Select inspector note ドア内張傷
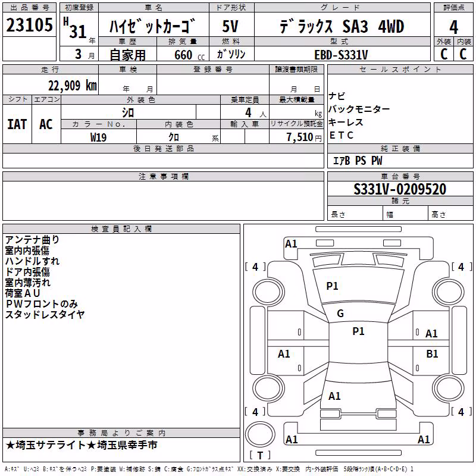This screenshot has height=476, width=476. click(27, 272)
